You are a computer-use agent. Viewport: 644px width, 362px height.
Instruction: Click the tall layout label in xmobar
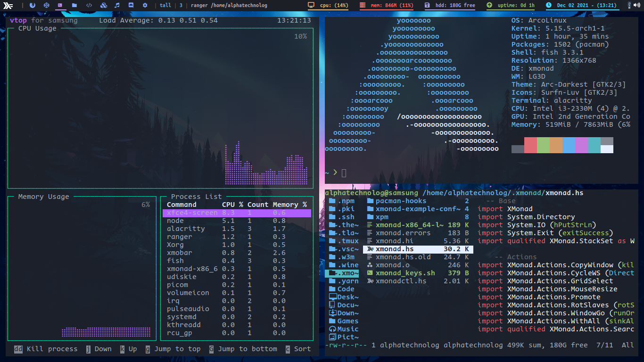pyautogui.click(x=165, y=5)
